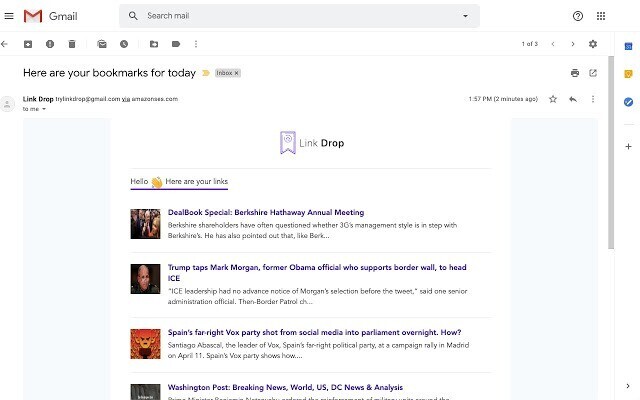Archive this email

point(28,44)
